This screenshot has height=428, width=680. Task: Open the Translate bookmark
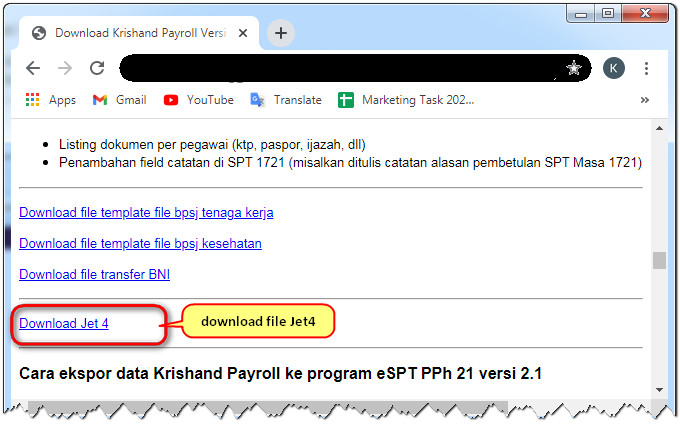286,100
